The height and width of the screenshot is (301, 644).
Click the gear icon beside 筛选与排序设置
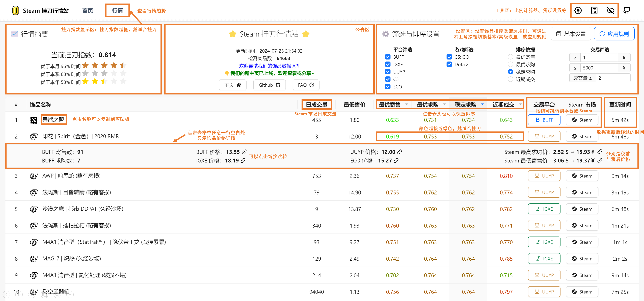[386, 34]
